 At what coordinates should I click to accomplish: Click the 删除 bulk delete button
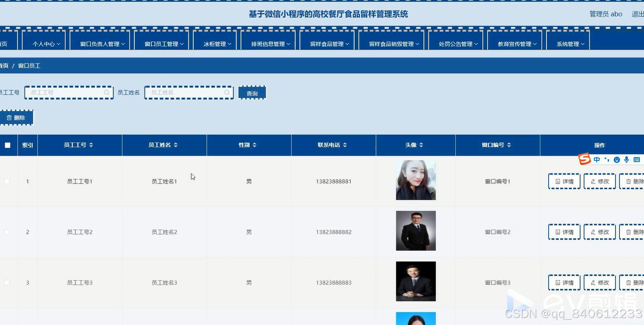point(17,117)
